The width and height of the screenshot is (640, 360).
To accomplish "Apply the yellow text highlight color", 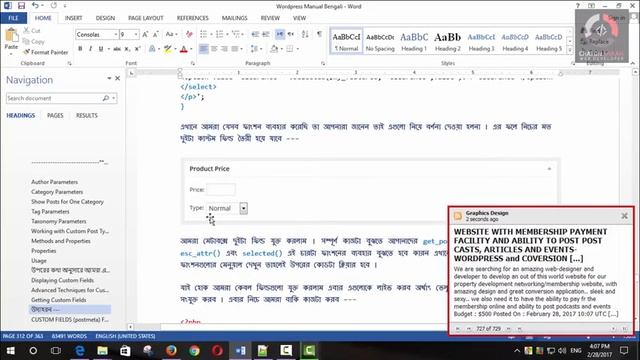I will [x=167, y=49].
